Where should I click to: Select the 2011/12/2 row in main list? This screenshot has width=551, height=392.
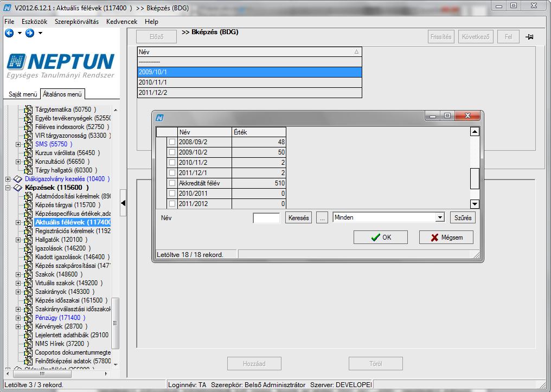[249, 93]
